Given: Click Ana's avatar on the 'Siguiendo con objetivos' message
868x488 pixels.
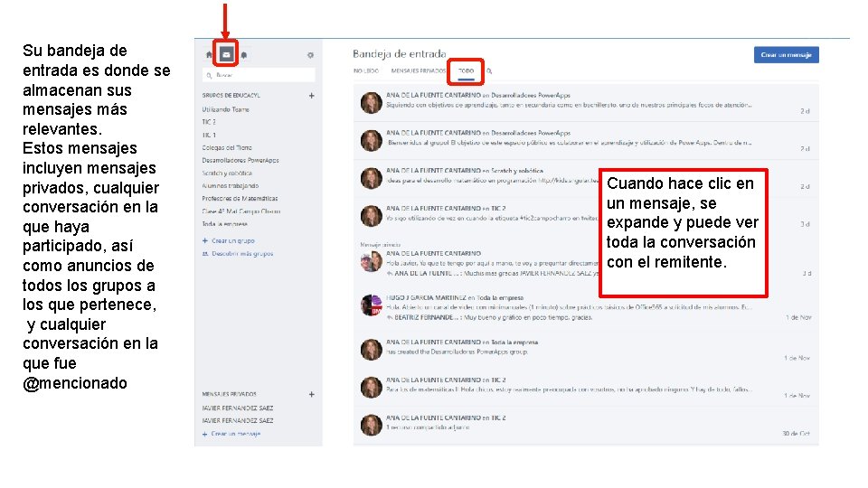Looking at the screenshot, I should [371, 103].
